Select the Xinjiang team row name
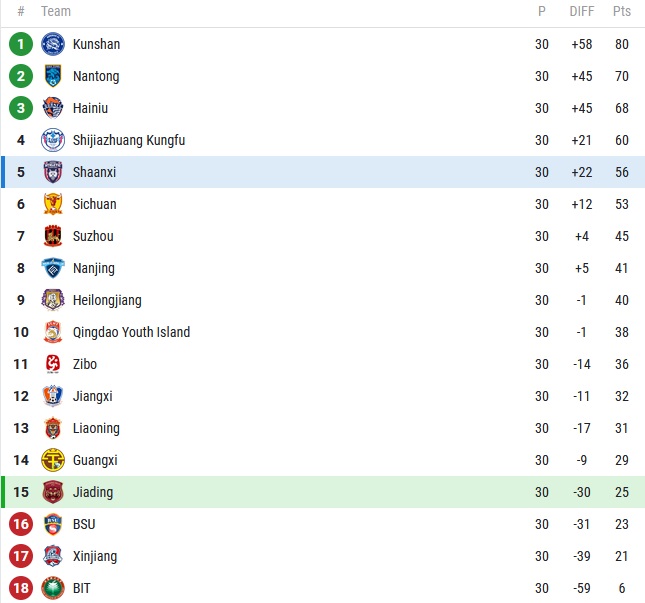The width and height of the screenshot is (645, 603). [x=95, y=556]
